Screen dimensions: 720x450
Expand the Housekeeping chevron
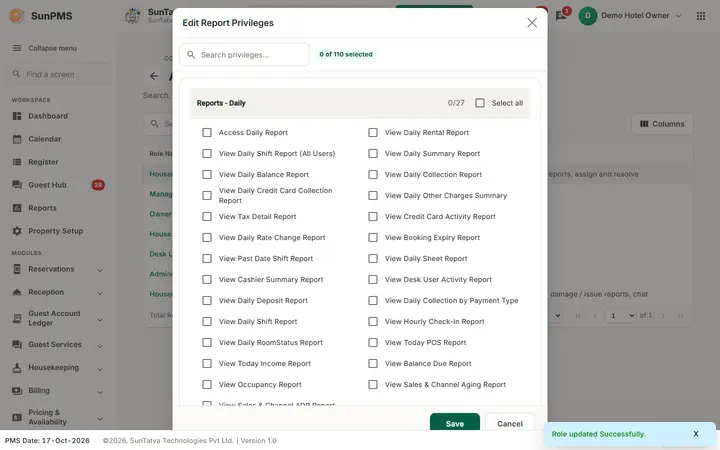(x=100, y=369)
